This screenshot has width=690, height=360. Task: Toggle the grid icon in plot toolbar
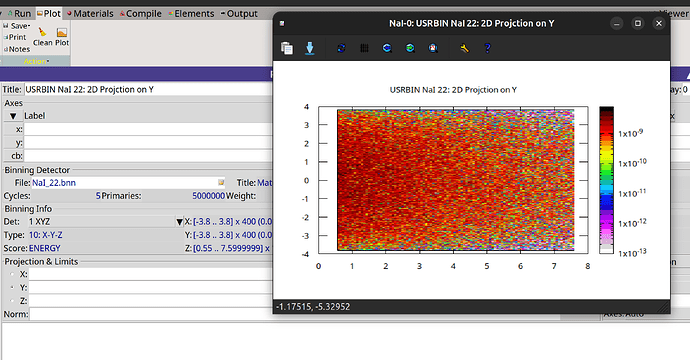click(x=364, y=48)
